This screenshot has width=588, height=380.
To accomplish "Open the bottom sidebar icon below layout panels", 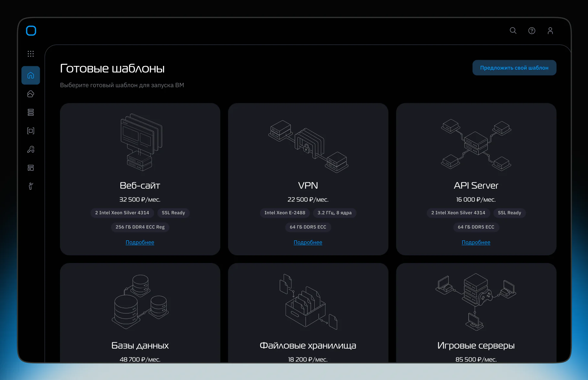I will tap(31, 186).
